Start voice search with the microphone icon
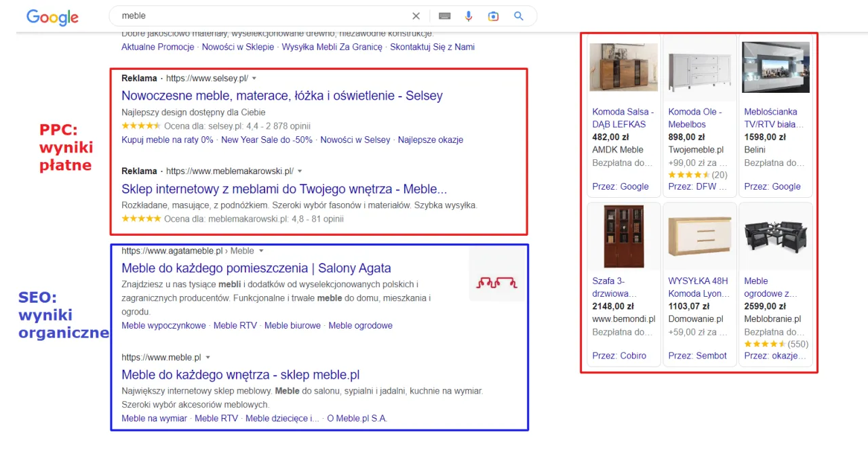 [x=469, y=16]
